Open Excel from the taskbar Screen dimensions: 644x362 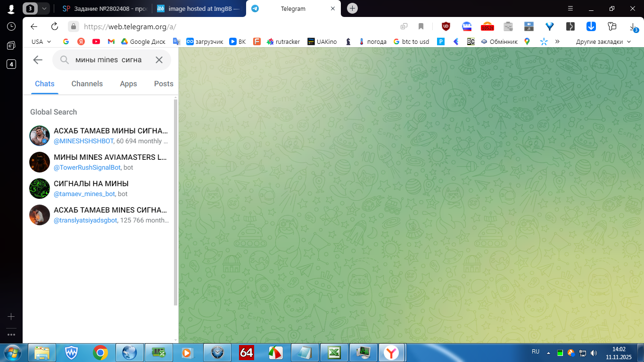pos(334,353)
